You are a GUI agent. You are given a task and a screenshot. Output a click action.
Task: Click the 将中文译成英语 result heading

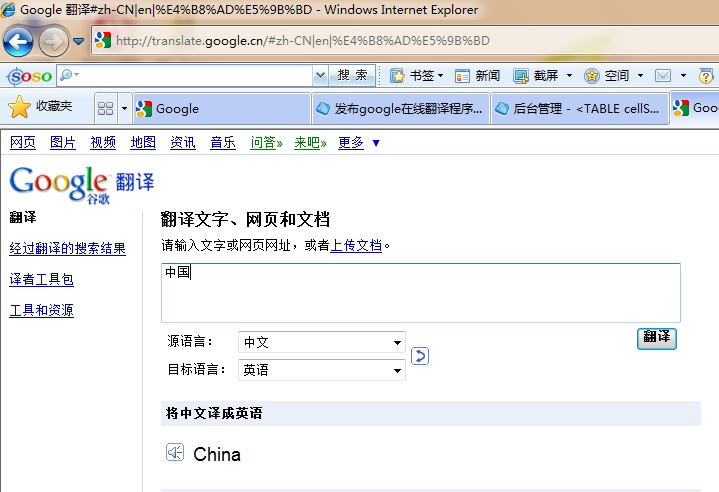(214, 413)
